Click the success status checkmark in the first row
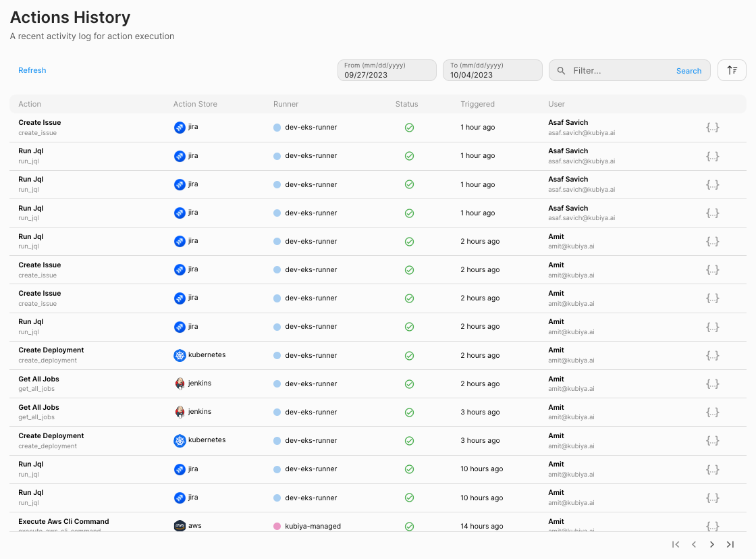The height and width of the screenshot is (559, 756). pos(409,128)
